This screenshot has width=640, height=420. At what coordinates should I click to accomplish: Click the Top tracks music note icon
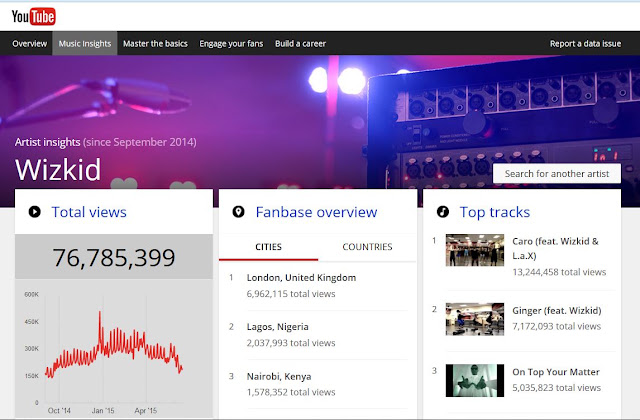[x=443, y=212]
